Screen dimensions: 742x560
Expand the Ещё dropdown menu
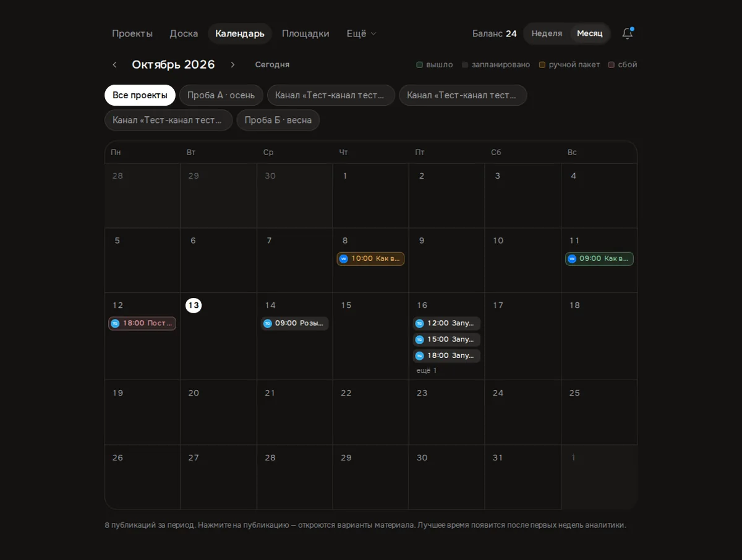(x=361, y=33)
